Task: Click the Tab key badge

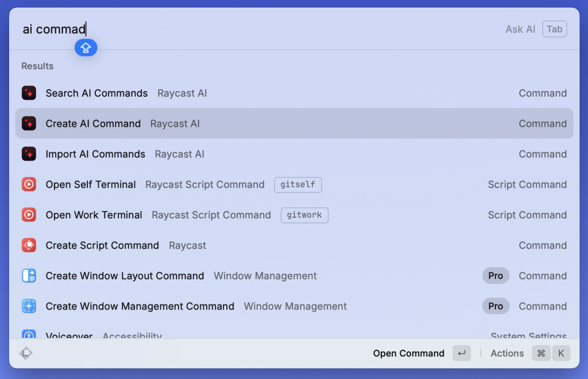Action: pos(555,29)
